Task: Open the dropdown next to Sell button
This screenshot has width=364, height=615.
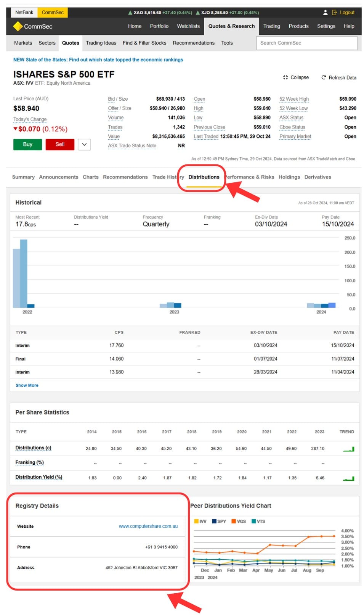Action: tap(84, 145)
